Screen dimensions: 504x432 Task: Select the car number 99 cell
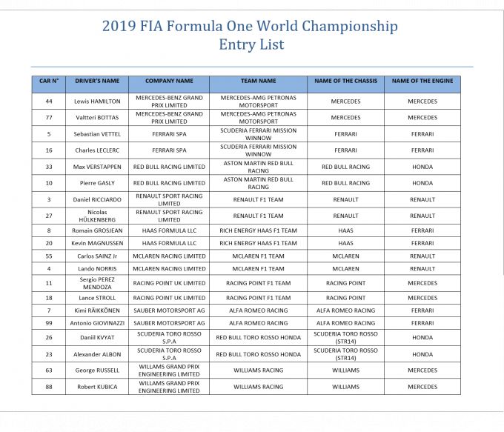click(48, 323)
